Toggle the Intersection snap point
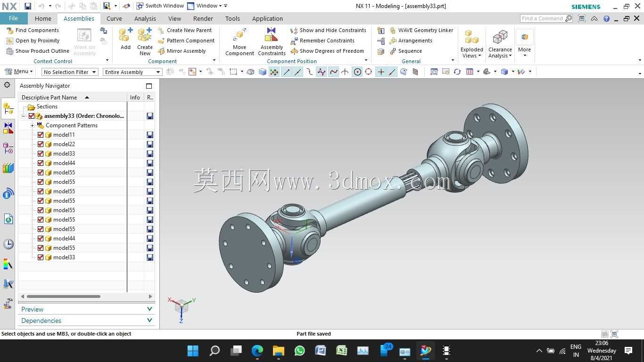Image resolution: width=644 pixels, height=362 pixels. [345, 72]
